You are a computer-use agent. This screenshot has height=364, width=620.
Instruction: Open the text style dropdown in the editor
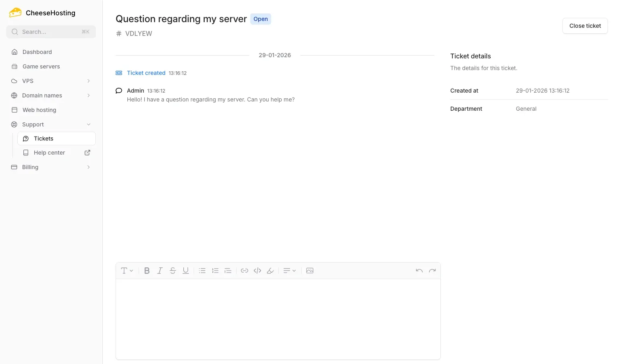(127, 270)
